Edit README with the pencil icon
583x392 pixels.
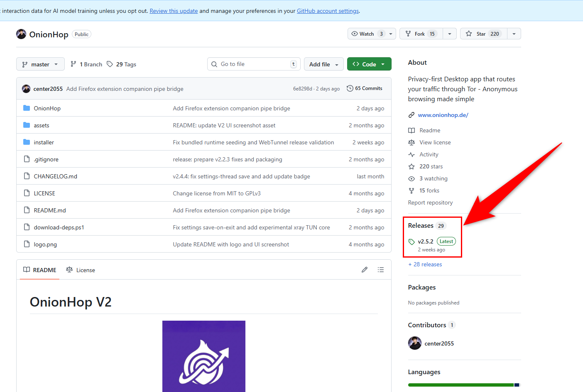365,270
